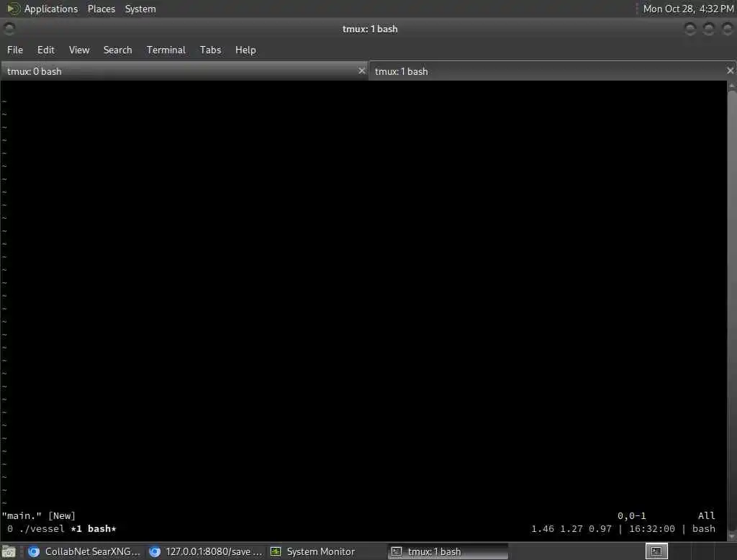Viewport: 737px width, 560px height.
Task: Open the Tabs menu
Action: click(210, 50)
